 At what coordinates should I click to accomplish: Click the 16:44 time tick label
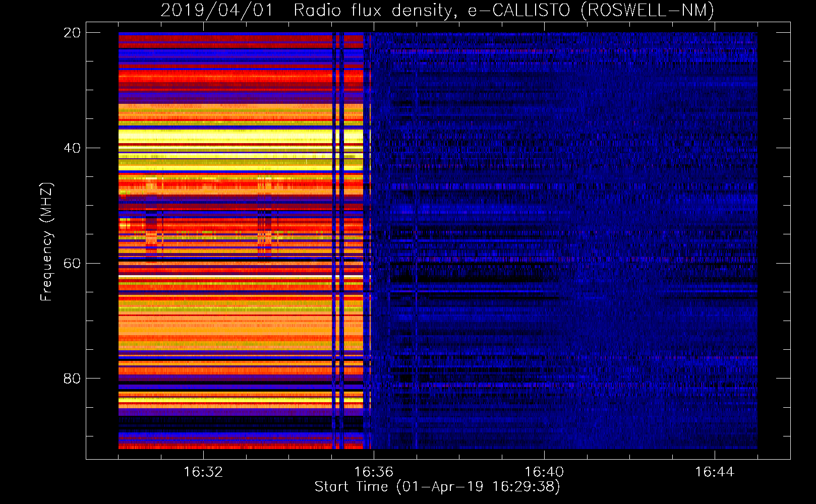[x=715, y=472]
